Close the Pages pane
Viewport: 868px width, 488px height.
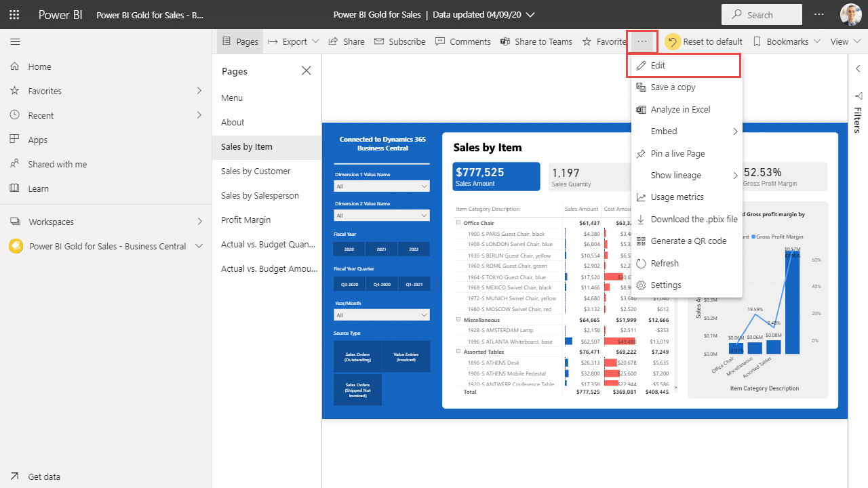pyautogui.click(x=307, y=70)
